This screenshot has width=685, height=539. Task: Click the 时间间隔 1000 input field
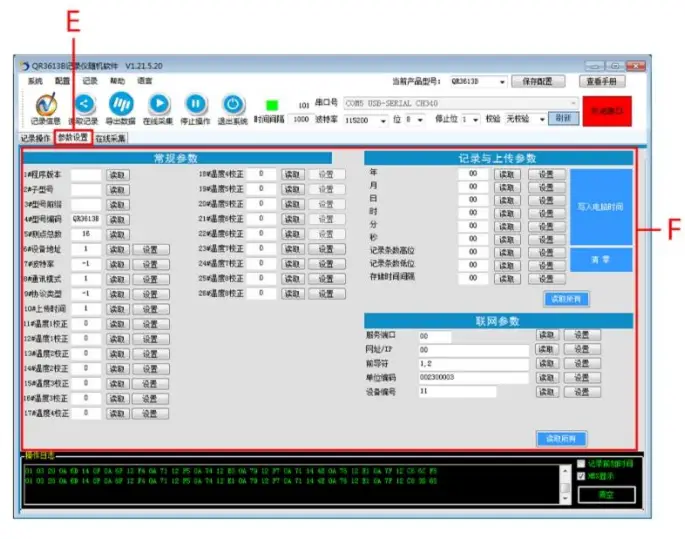301,119
